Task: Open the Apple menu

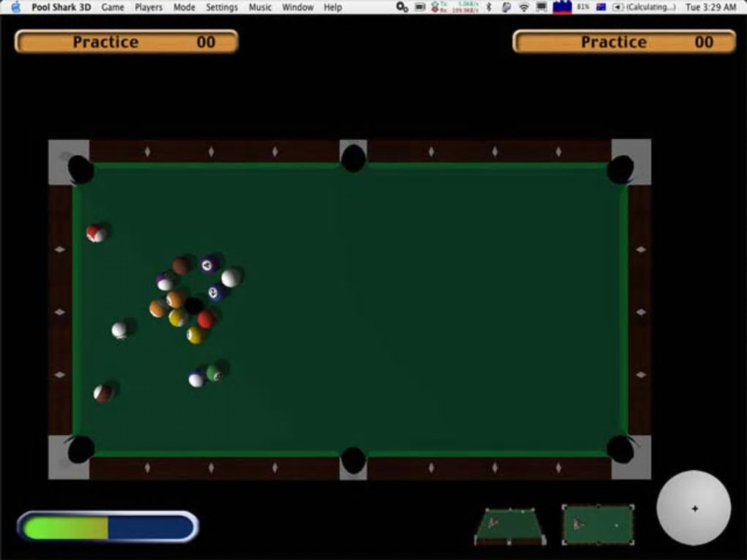Action: [15, 7]
